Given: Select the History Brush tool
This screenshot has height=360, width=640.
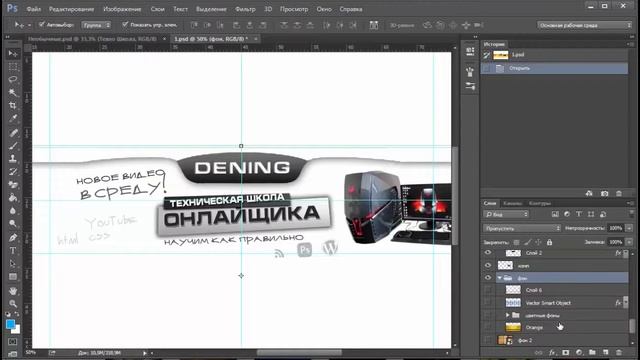Looking at the screenshot, I should pyautogui.click(x=13, y=172).
